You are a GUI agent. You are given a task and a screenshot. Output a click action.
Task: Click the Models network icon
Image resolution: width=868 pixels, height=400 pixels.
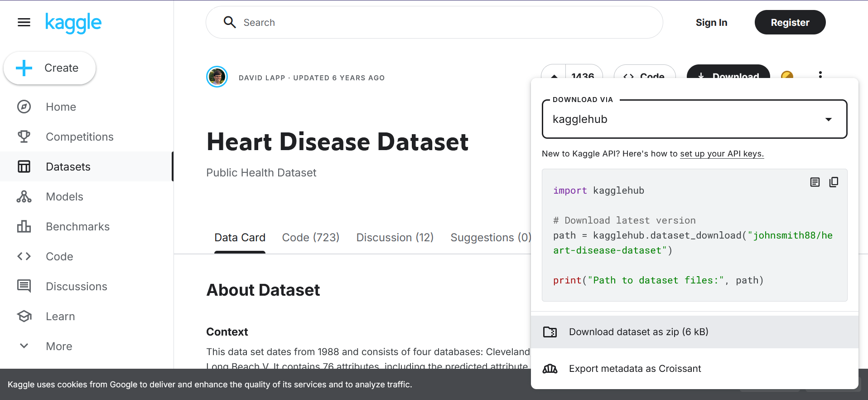pyautogui.click(x=24, y=196)
